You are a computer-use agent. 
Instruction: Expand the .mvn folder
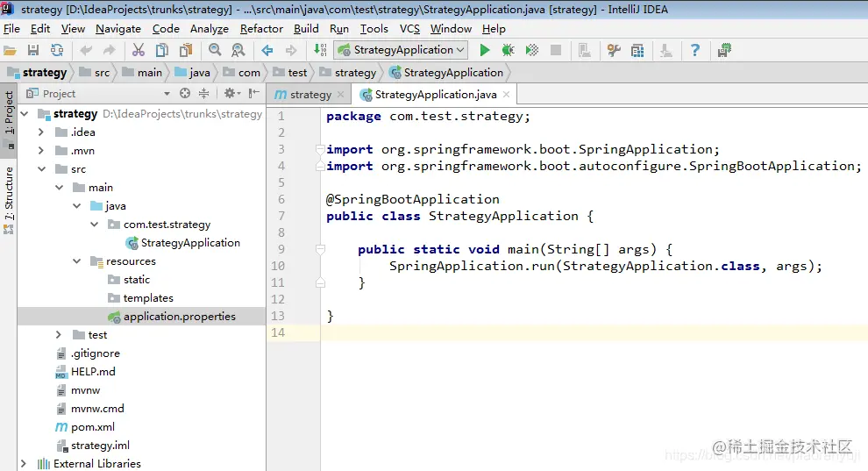click(41, 151)
